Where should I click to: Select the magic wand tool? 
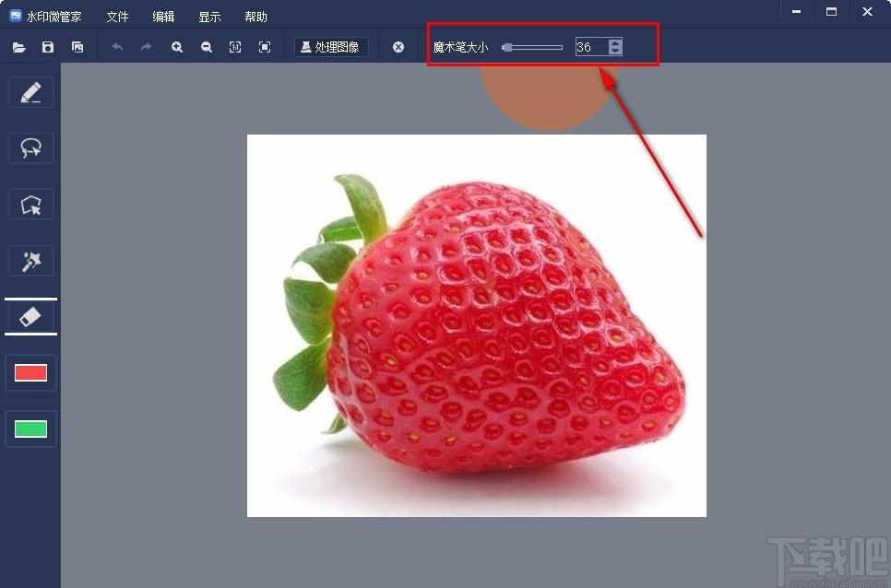(30, 261)
